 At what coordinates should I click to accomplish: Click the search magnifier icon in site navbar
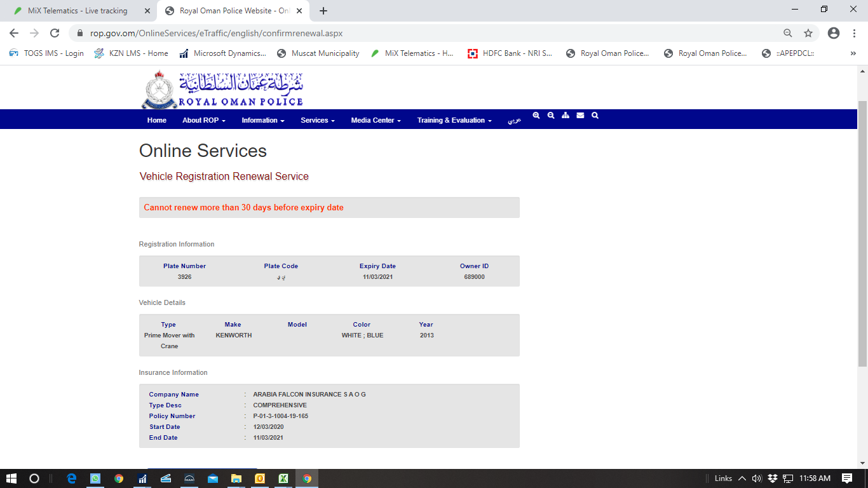click(595, 116)
